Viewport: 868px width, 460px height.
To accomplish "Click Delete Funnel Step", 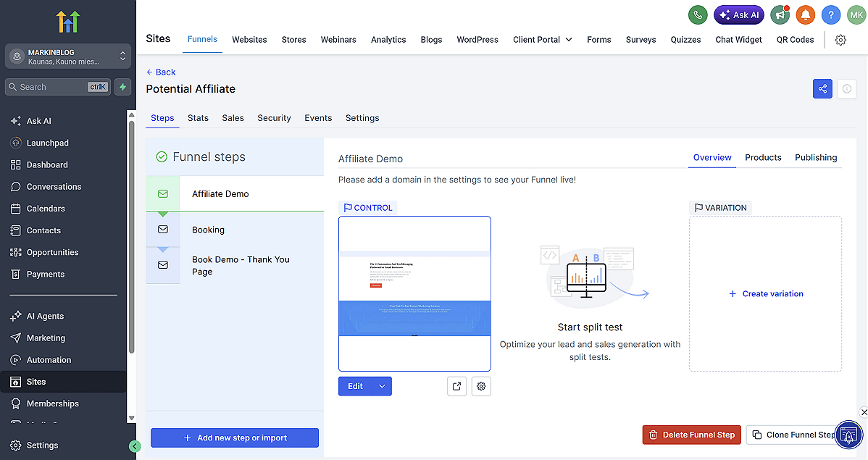I will click(x=691, y=435).
